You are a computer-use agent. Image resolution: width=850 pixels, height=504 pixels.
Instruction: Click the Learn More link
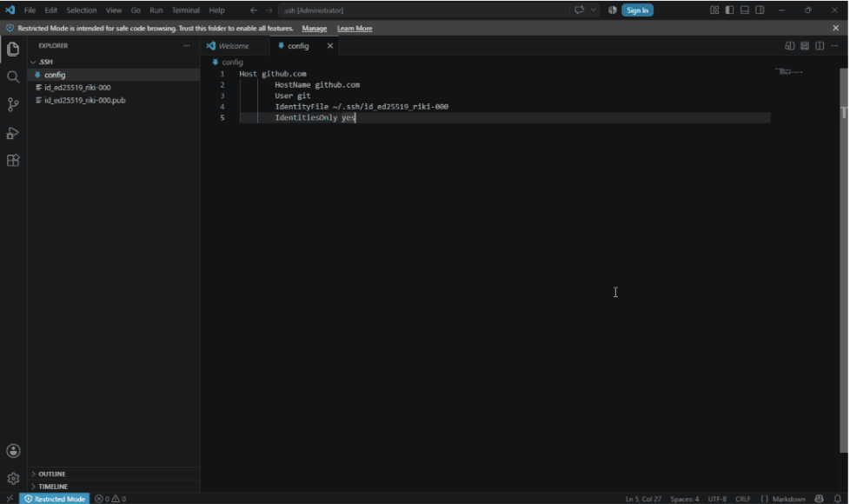tap(355, 28)
